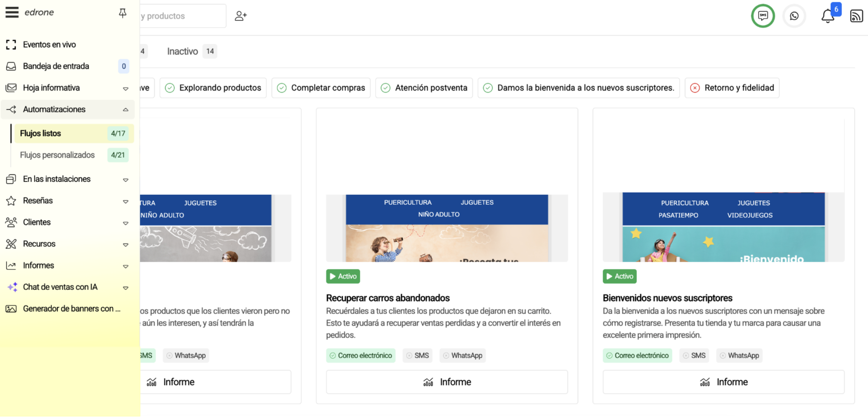868x420 pixels.
Task: Disable the Completar compras filter
Action: (x=321, y=87)
